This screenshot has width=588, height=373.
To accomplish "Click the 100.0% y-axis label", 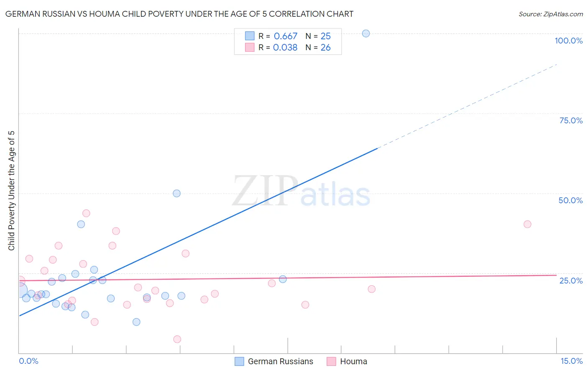I will [568, 41].
